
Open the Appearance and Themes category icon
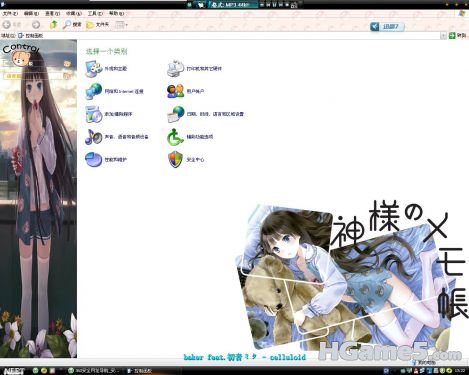click(x=94, y=69)
